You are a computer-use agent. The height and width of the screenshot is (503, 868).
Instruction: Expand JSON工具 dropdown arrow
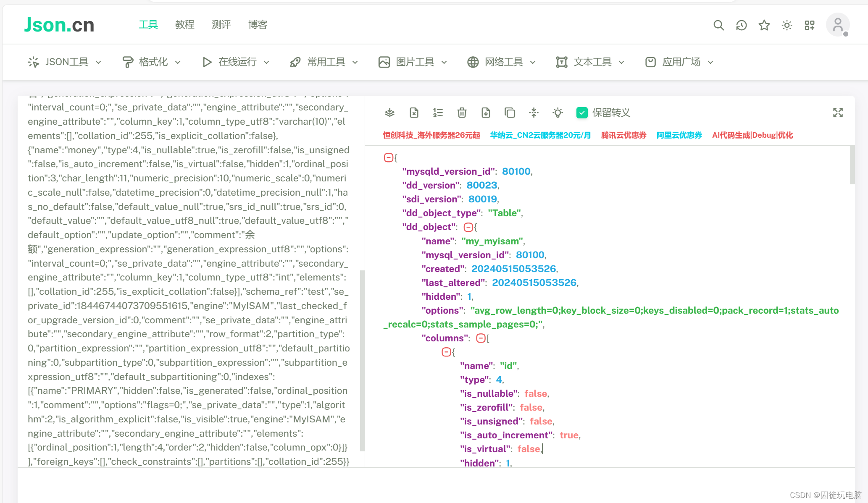(98, 63)
